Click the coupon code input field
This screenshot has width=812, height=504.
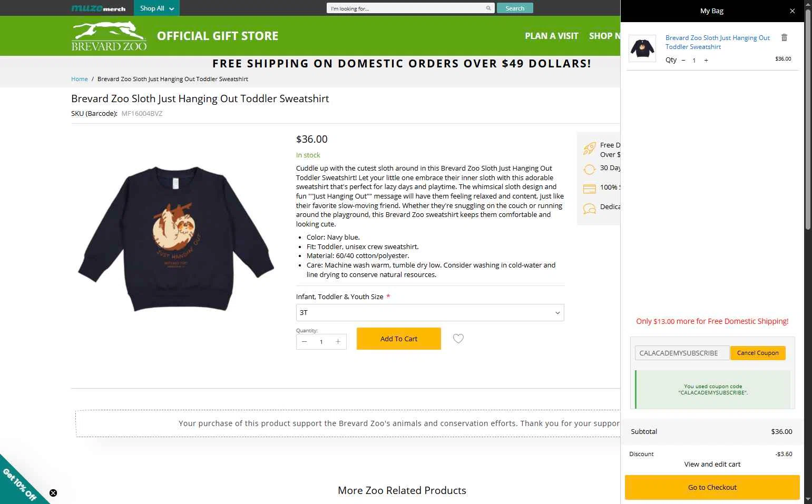point(682,353)
